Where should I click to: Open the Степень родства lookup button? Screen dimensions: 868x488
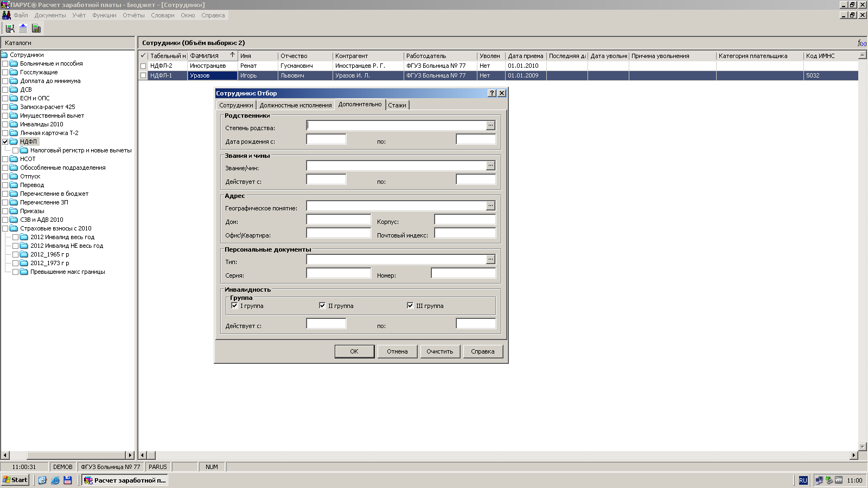490,125
